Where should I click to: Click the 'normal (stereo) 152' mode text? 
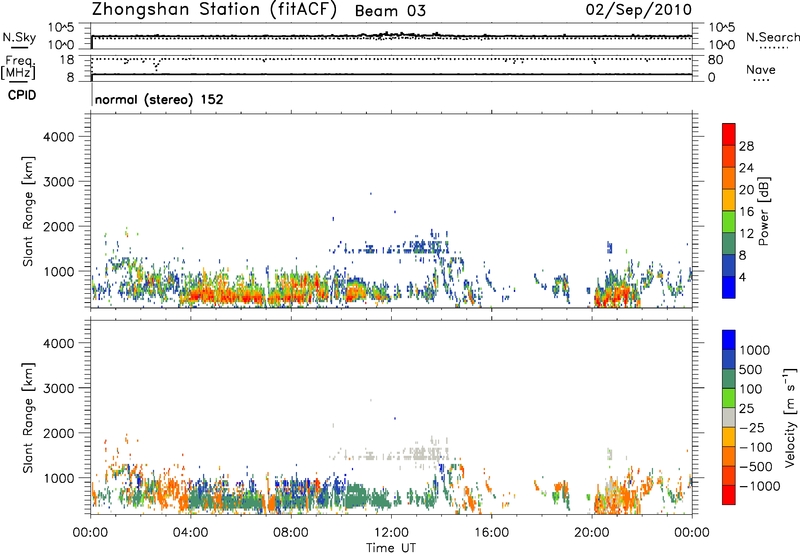pos(159,99)
